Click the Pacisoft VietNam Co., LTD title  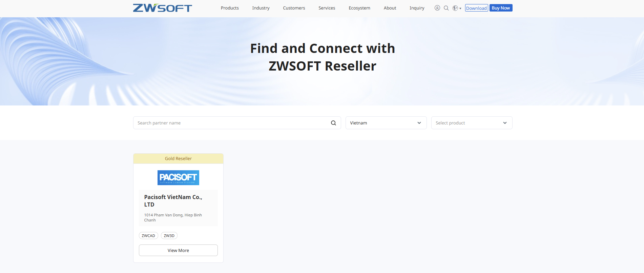tap(173, 201)
